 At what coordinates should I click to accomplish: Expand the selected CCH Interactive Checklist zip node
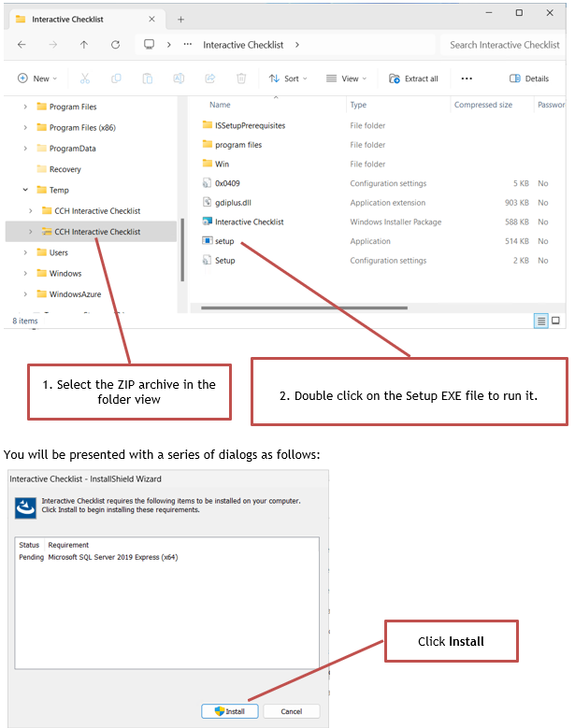click(31, 232)
